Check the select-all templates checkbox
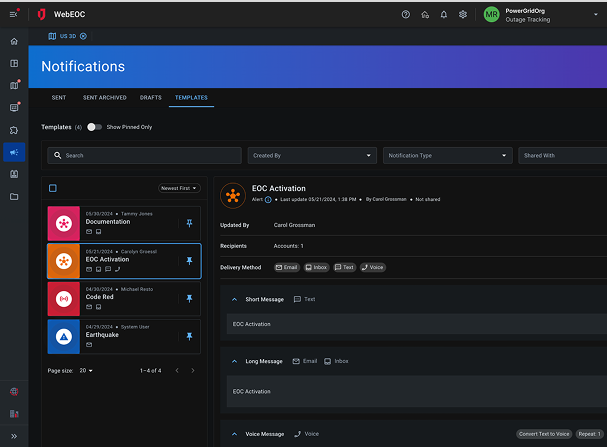The height and width of the screenshot is (447, 607). coord(53,188)
